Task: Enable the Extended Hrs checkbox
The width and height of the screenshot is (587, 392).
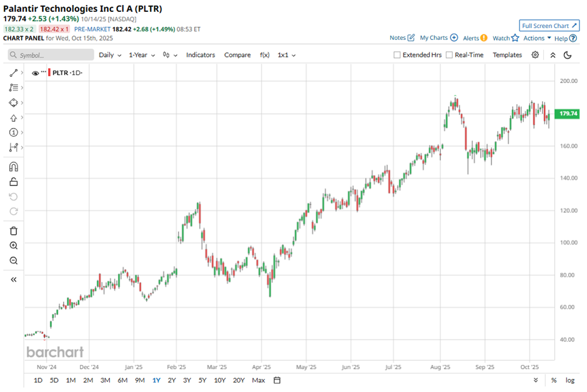Action: 397,55
